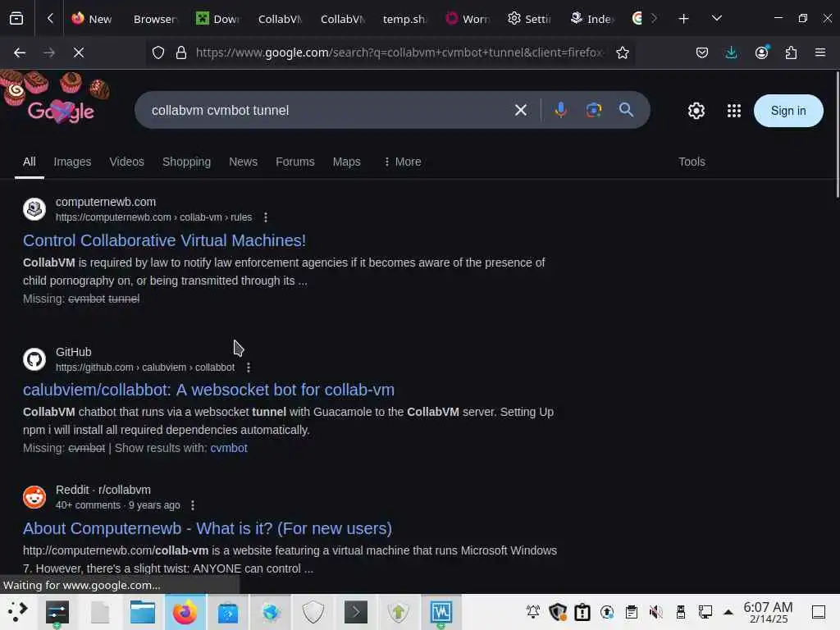Image resolution: width=840 pixels, height=630 pixels.
Task: Open the terminal icon in taskbar
Action: tap(355, 612)
